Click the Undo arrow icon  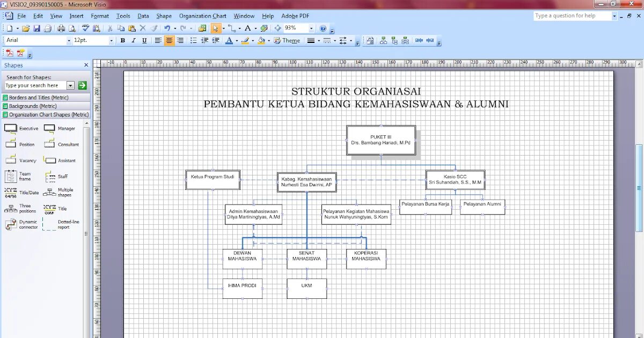[x=167, y=28]
